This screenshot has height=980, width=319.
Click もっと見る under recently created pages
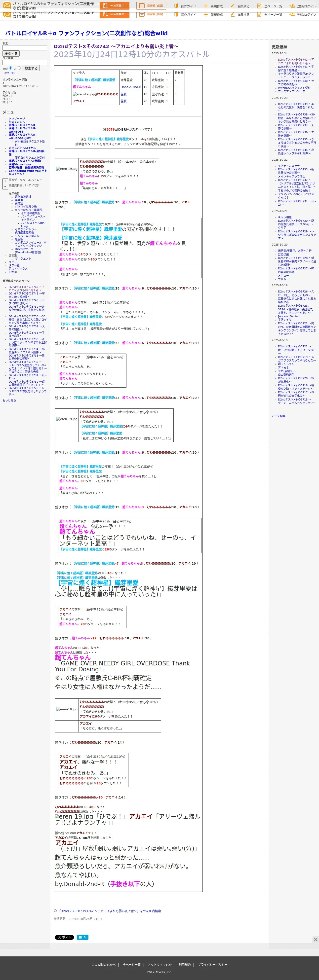point(9,400)
